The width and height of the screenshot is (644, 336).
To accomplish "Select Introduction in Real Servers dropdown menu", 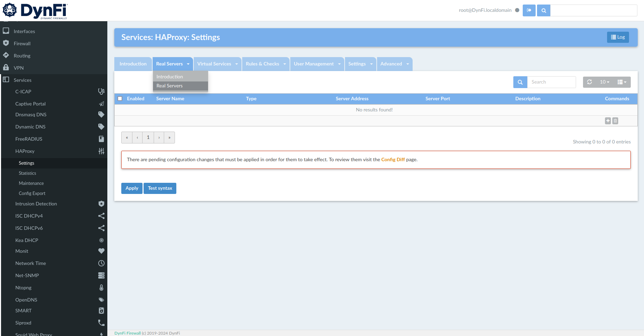I will point(181,77).
